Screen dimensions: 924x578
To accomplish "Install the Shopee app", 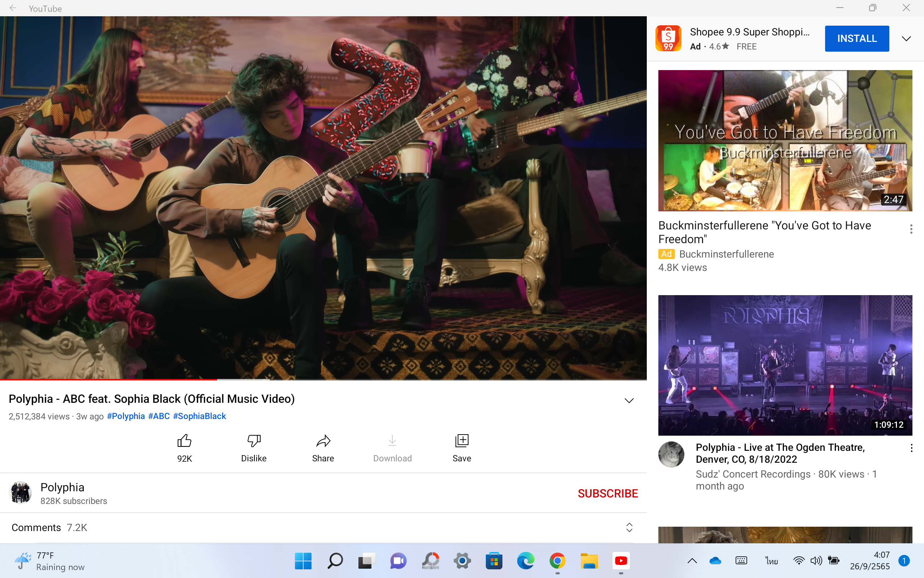I will click(x=857, y=39).
